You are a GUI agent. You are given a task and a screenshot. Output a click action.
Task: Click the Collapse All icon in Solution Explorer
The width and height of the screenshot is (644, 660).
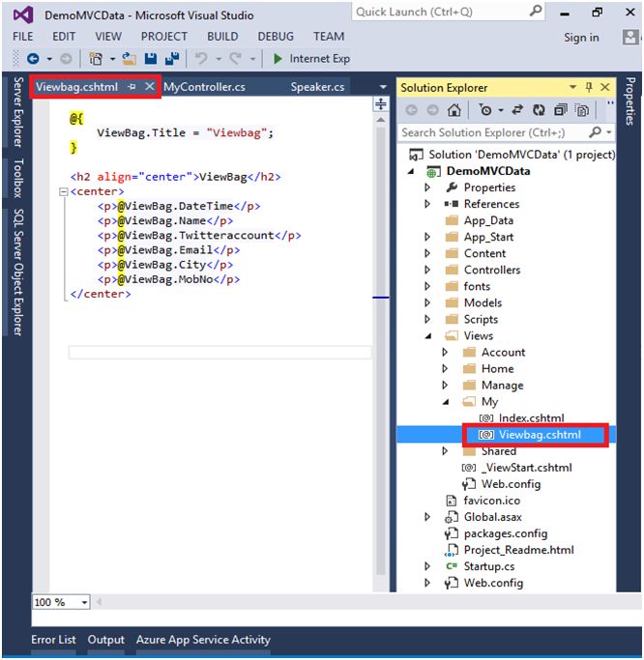pyautogui.click(x=561, y=110)
